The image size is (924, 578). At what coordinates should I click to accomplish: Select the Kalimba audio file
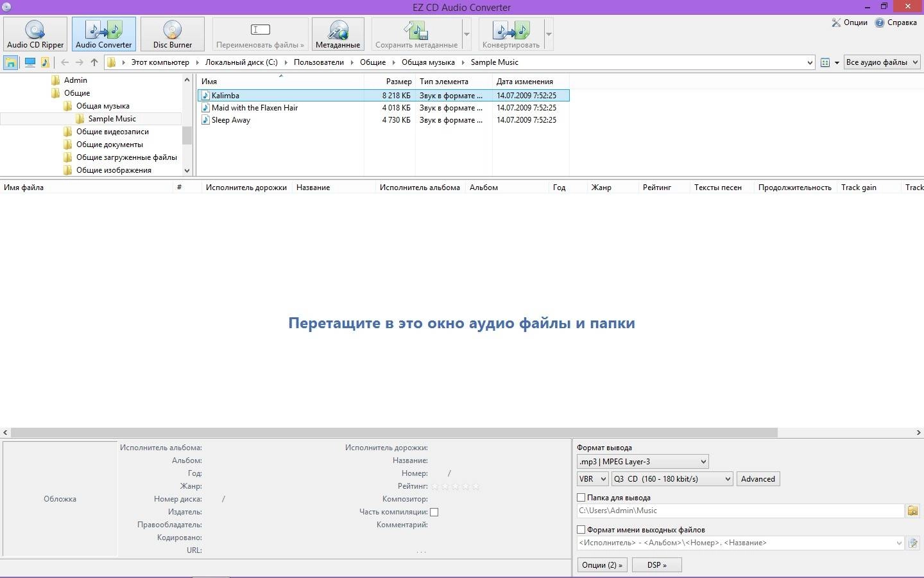(x=383, y=96)
